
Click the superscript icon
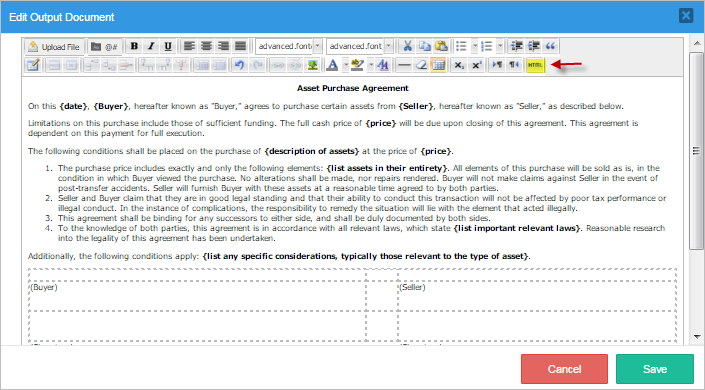(476, 65)
